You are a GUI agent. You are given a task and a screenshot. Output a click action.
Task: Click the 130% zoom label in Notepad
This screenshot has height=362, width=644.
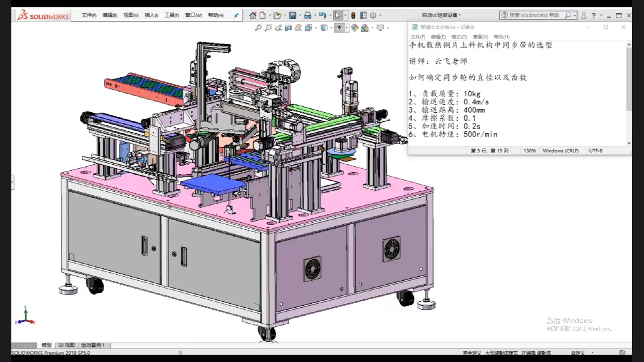coord(530,151)
